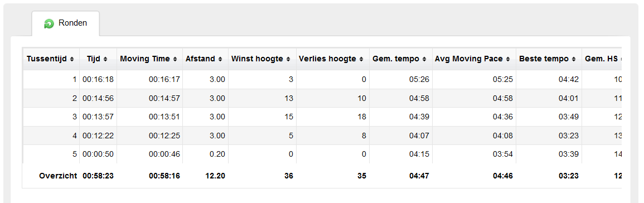Click lap 4 best pace 03:23
The image size is (644, 203).
pyautogui.click(x=568, y=136)
